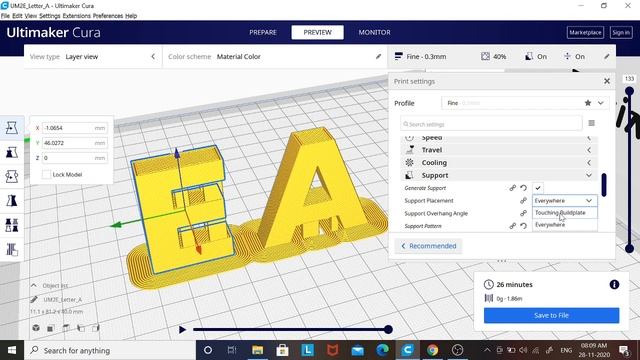The width and height of the screenshot is (640, 360).
Task: Open the print info icon by 26 minutes
Action: tap(614, 284)
